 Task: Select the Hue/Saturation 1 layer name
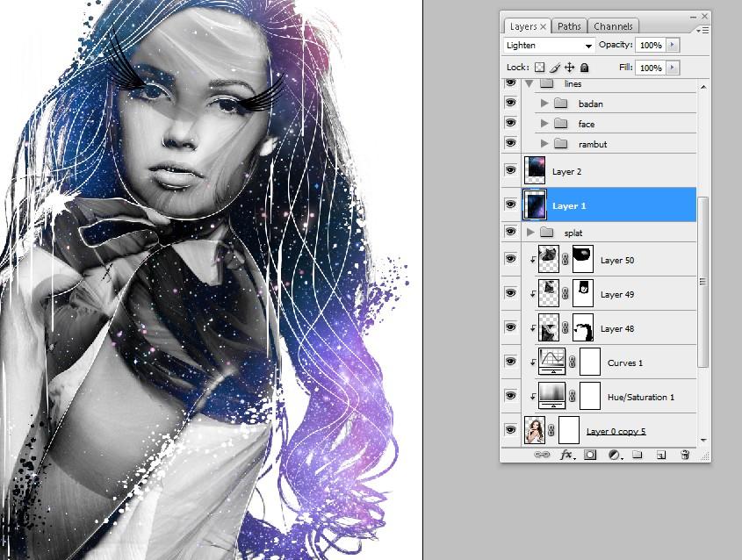tap(641, 397)
